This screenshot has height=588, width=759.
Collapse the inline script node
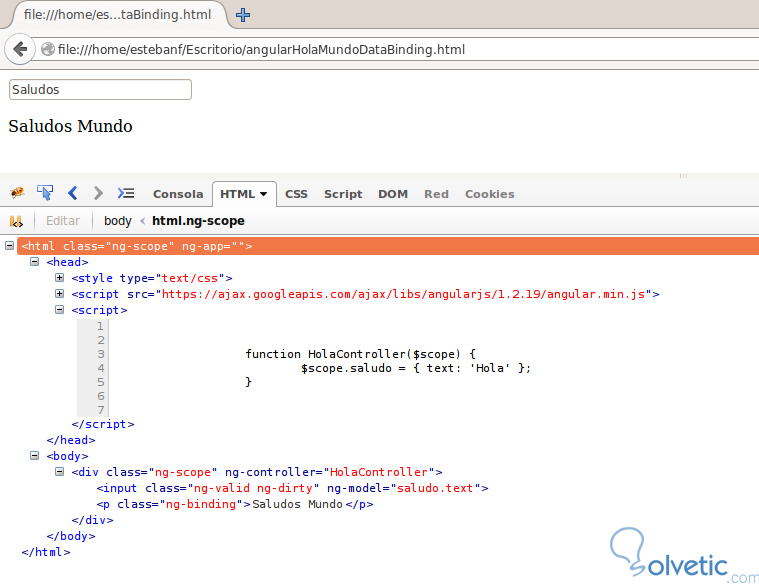(60, 309)
